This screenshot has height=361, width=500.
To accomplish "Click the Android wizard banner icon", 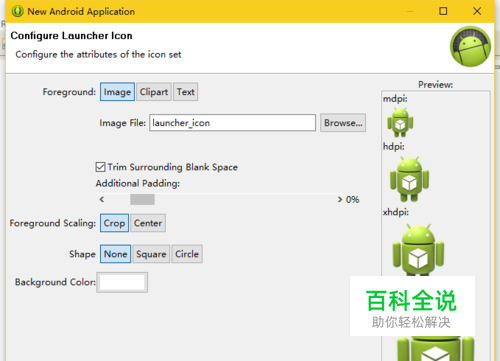I will point(470,46).
